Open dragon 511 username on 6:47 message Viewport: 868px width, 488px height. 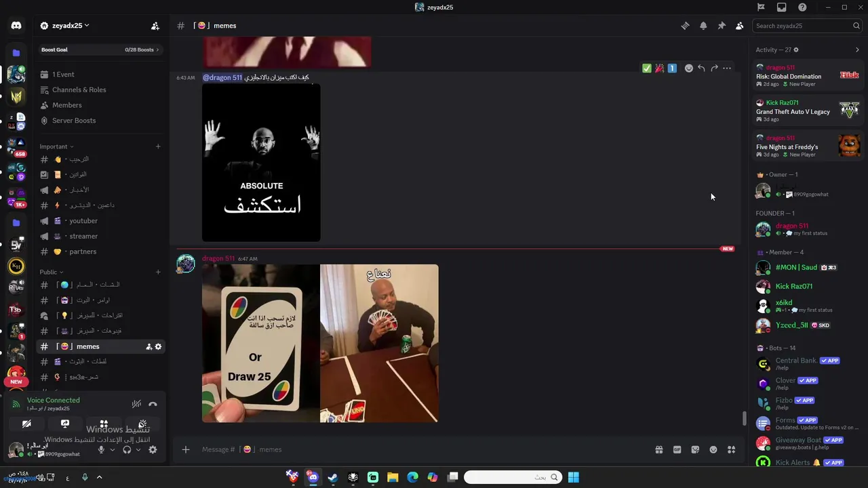(x=218, y=258)
